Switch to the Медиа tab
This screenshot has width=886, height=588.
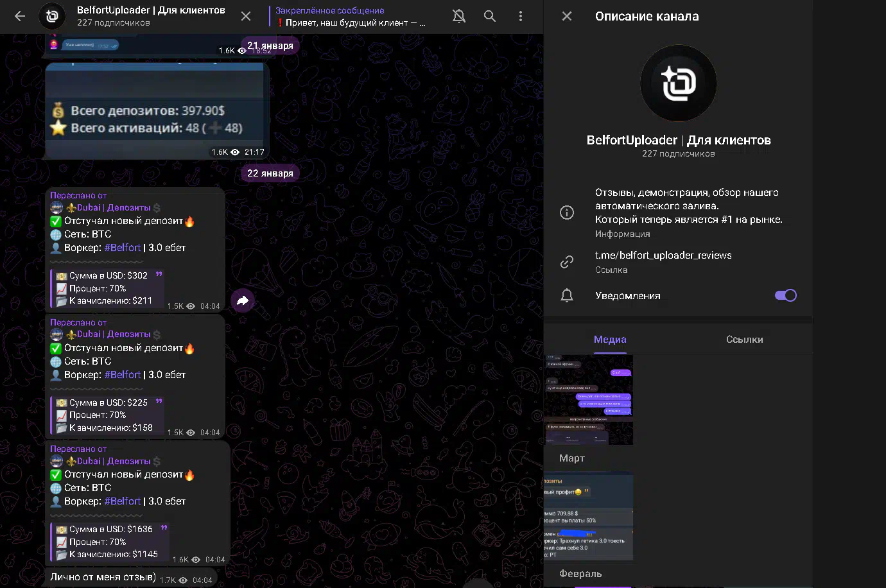610,340
